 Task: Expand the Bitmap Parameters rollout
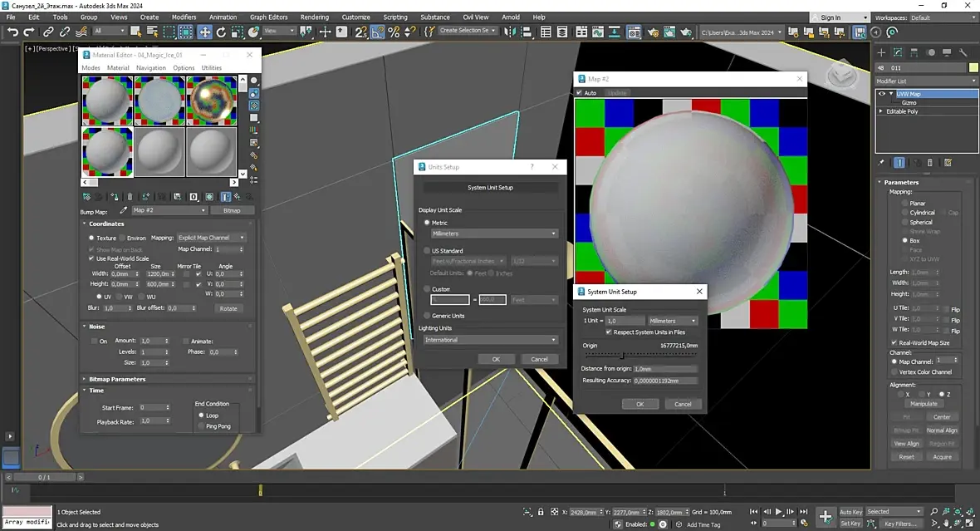pyautogui.click(x=117, y=379)
